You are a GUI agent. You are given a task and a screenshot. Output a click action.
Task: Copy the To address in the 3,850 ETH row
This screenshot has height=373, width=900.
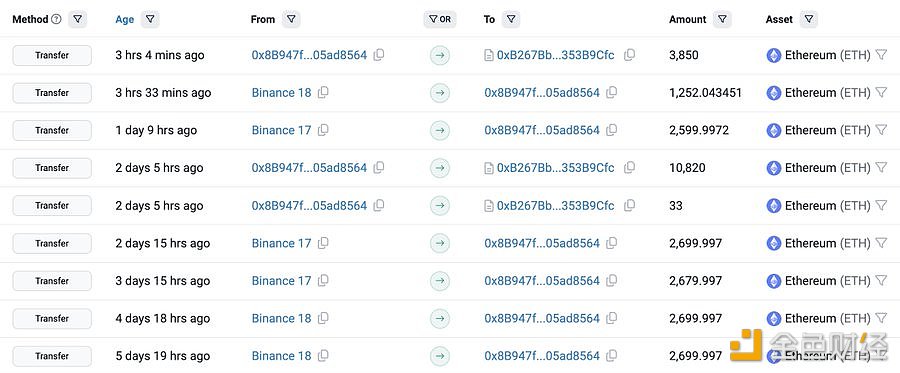point(630,55)
